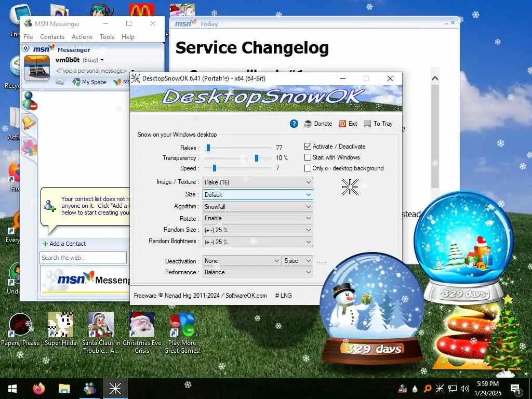Click the bell alerts tab in Messenger sidebar
The image size is (532, 399).
(x=29, y=122)
